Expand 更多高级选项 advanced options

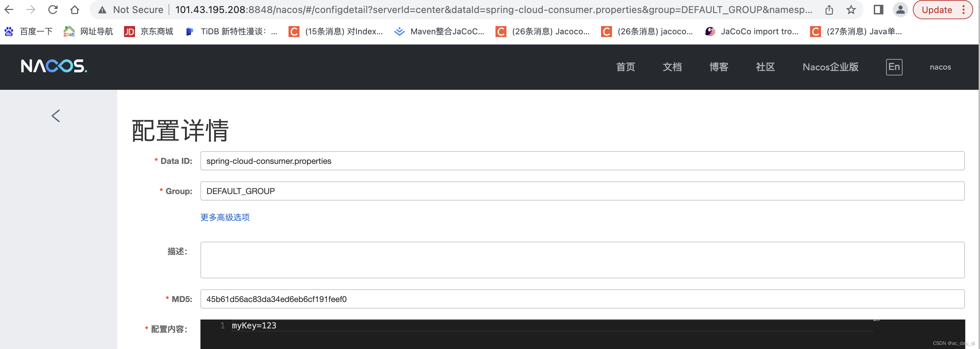225,217
